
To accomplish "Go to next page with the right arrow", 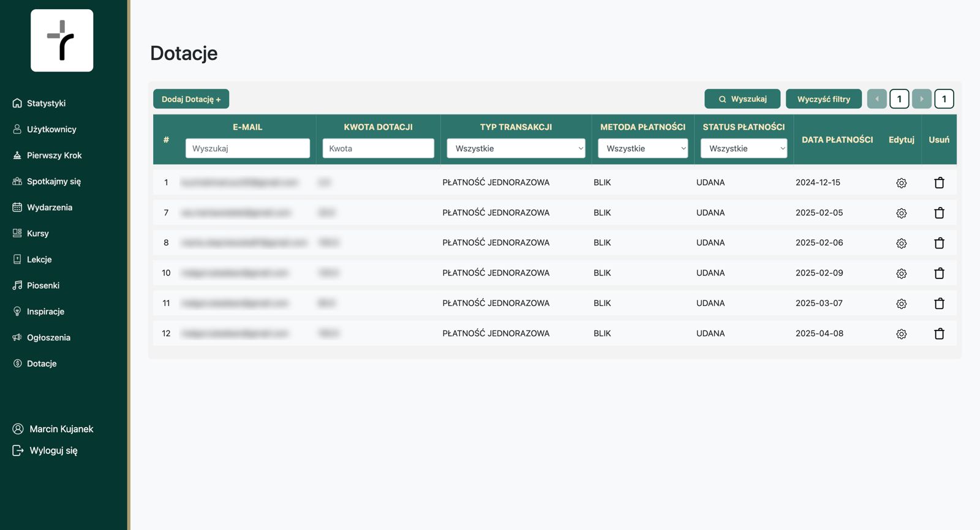I will tap(921, 99).
